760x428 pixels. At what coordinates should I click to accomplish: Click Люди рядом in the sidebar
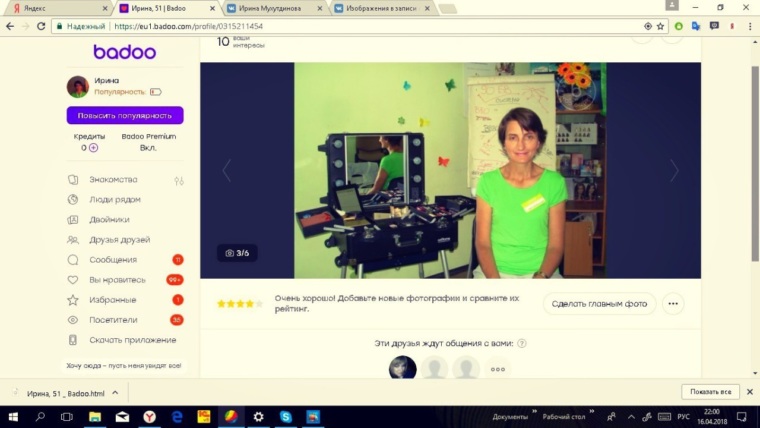click(x=114, y=200)
